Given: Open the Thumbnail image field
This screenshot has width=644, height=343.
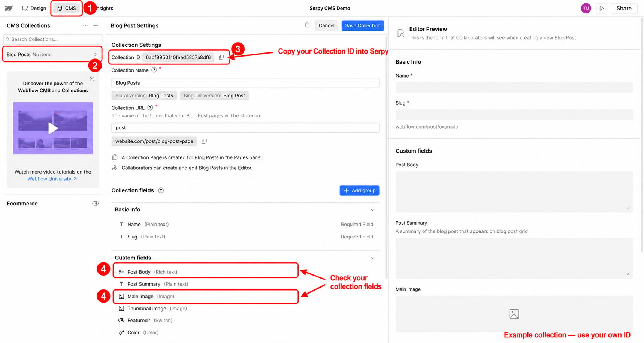Looking at the screenshot, I should click(x=245, y=309).
